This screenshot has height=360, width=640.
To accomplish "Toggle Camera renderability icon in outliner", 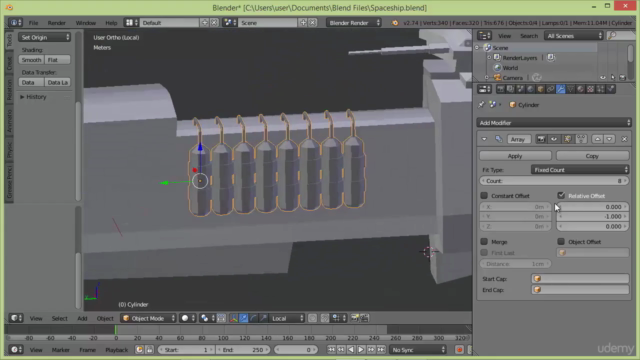I will [622, 78].
